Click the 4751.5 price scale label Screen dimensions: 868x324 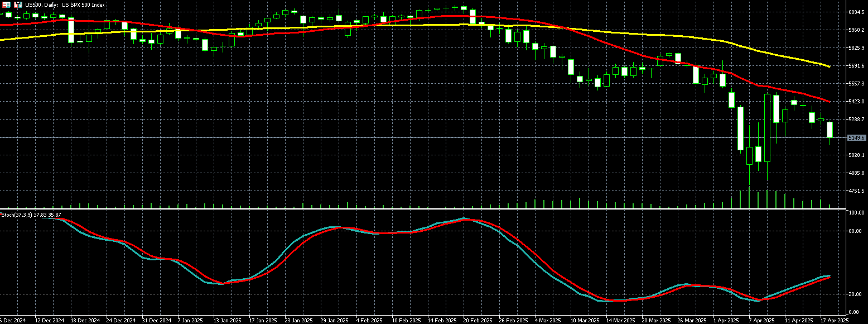point(856,191)
